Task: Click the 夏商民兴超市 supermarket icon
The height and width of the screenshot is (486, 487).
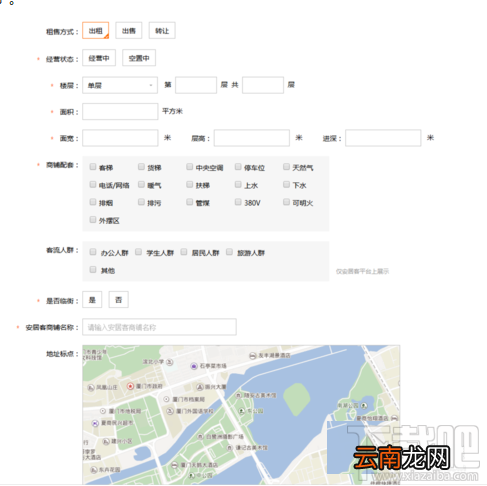Action: [x=95, y=423]
